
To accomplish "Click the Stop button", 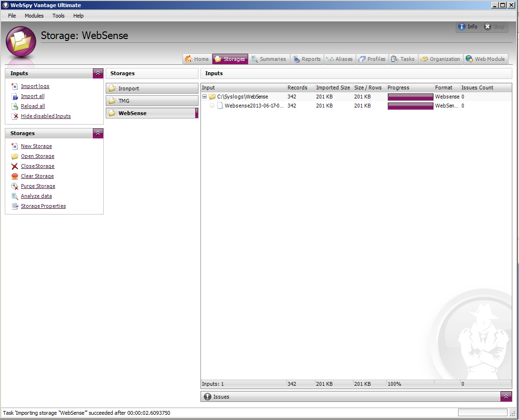I will 495,27.
